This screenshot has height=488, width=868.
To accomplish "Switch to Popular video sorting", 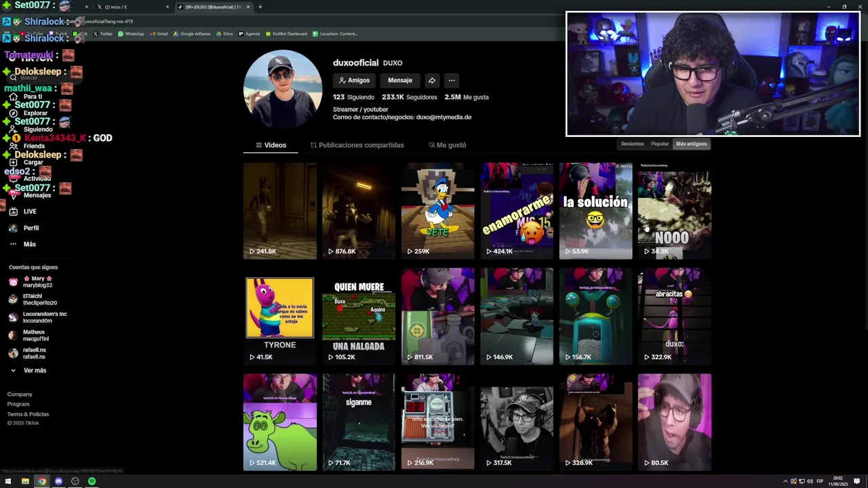I will click(660, 144).
